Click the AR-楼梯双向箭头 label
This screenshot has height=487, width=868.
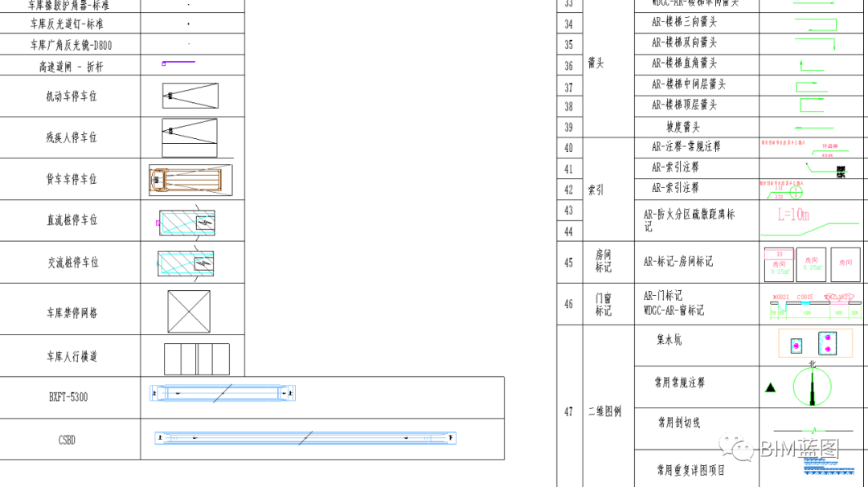point(684,42)
